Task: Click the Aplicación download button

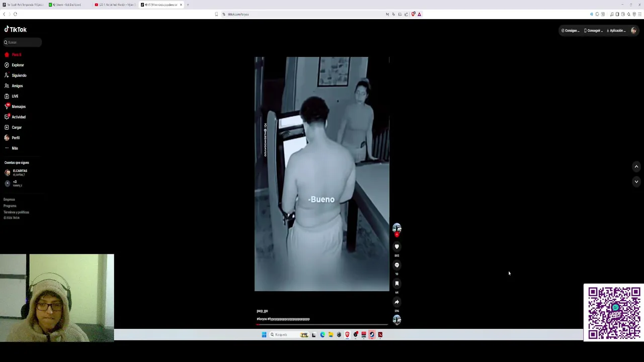Action: [616, 31]
